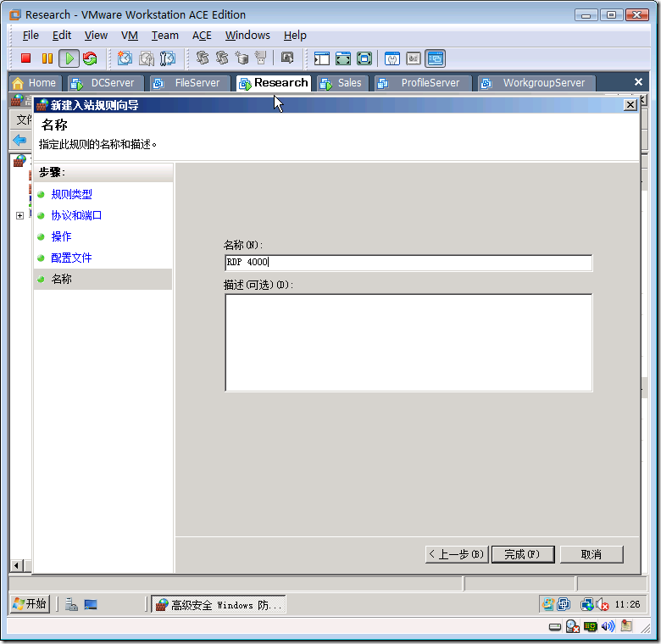Open the Windows menu
The width and height of the screenshot is (661, 644).
pos(247,36)
